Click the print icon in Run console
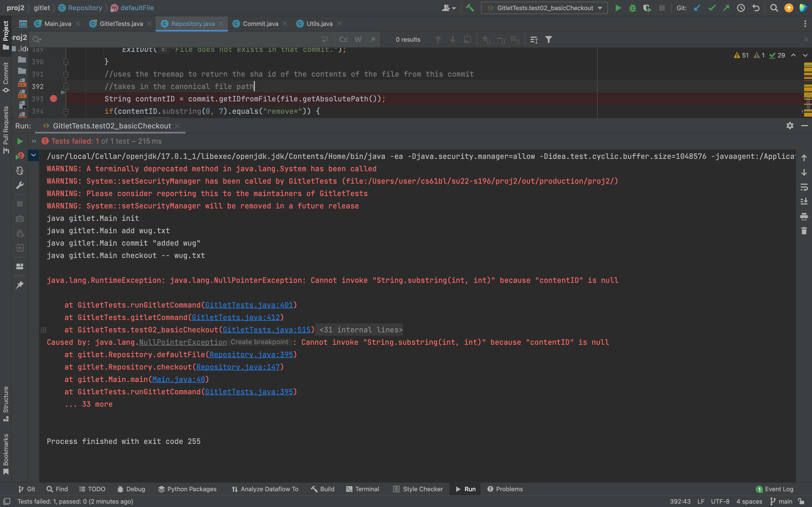 804,216
